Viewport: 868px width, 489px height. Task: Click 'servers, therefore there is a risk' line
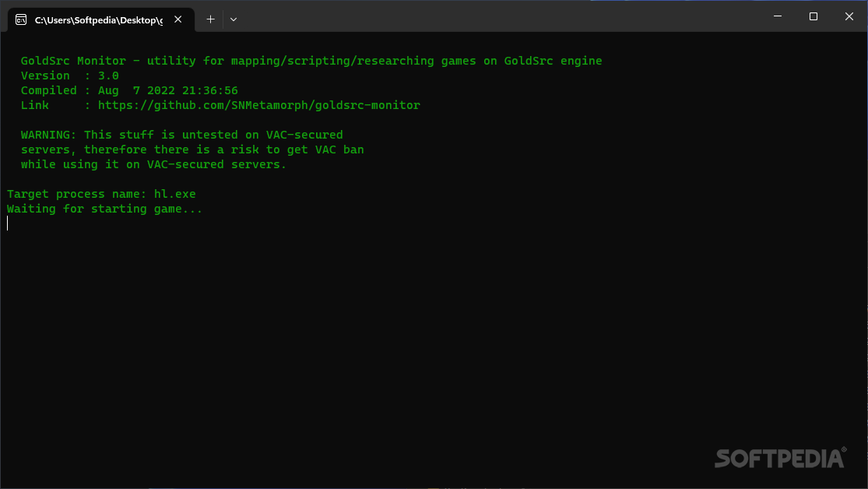click(192, 150)
